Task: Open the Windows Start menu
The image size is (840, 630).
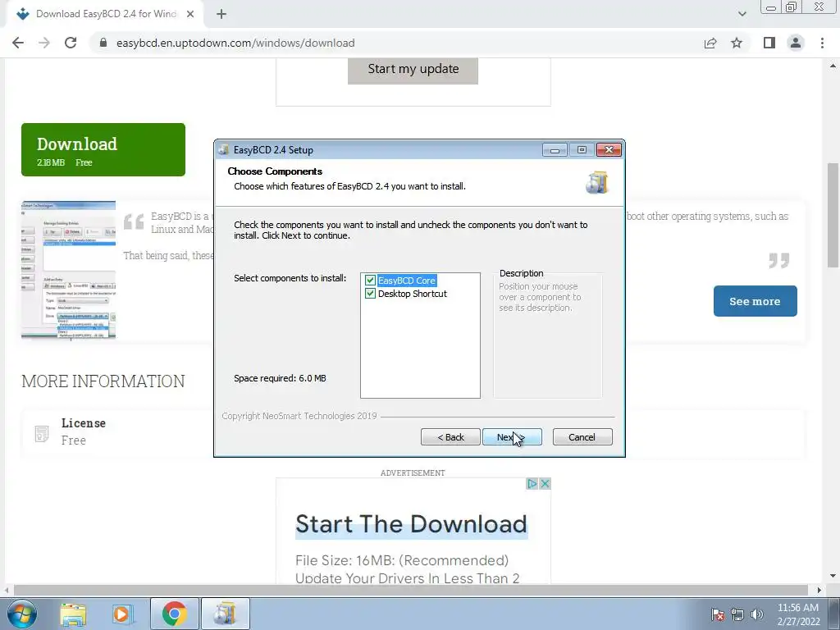Action: [22, 614]
